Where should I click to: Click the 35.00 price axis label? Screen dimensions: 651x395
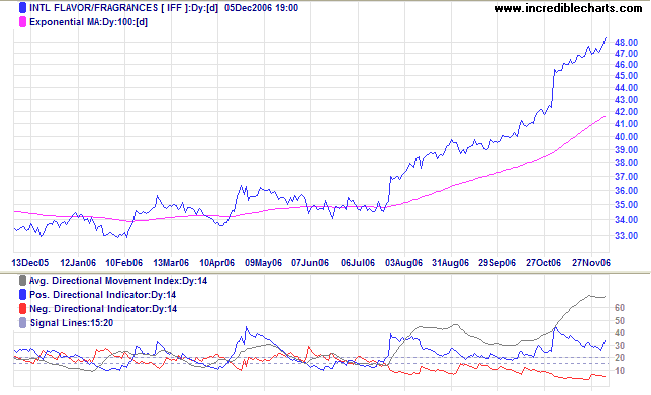(x=627, y=205)
